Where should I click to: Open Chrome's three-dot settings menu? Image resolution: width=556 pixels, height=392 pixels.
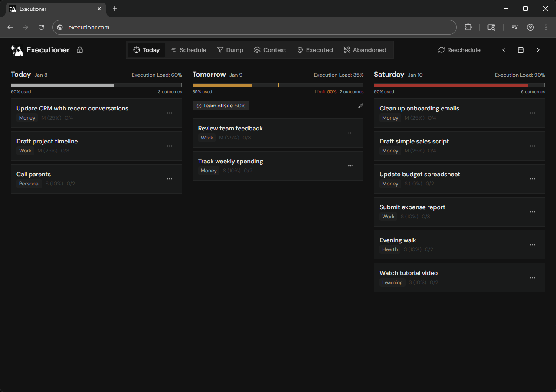click(x=546, y=27)
